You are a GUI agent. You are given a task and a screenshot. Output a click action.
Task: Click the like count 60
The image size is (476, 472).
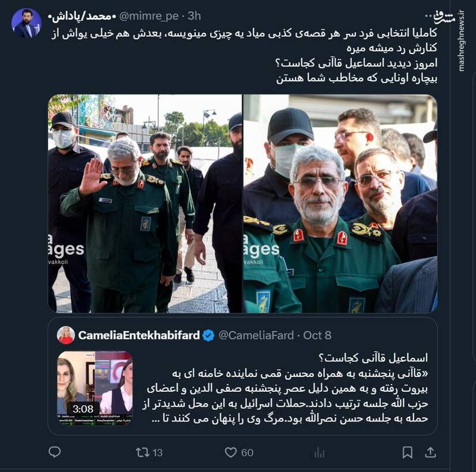pyautogui.click(x=247, y=452)
